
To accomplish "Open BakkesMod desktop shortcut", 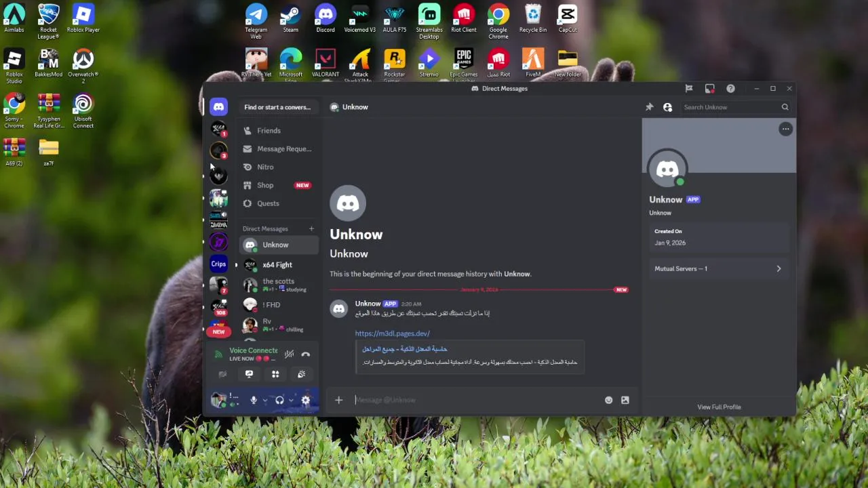I will coord(49,63).
